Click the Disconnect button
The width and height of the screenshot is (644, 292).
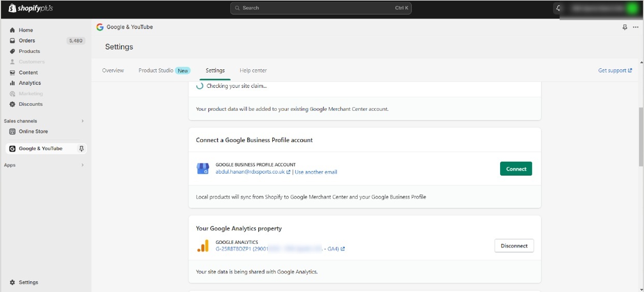click(x=514, y=246)
